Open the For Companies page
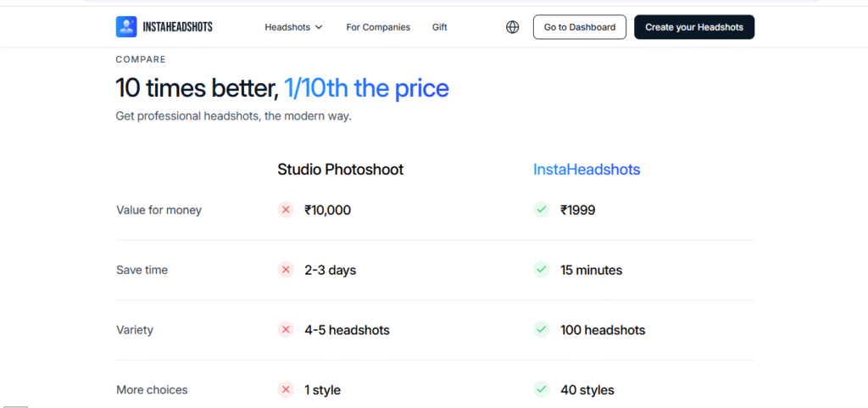 point(378,27)
